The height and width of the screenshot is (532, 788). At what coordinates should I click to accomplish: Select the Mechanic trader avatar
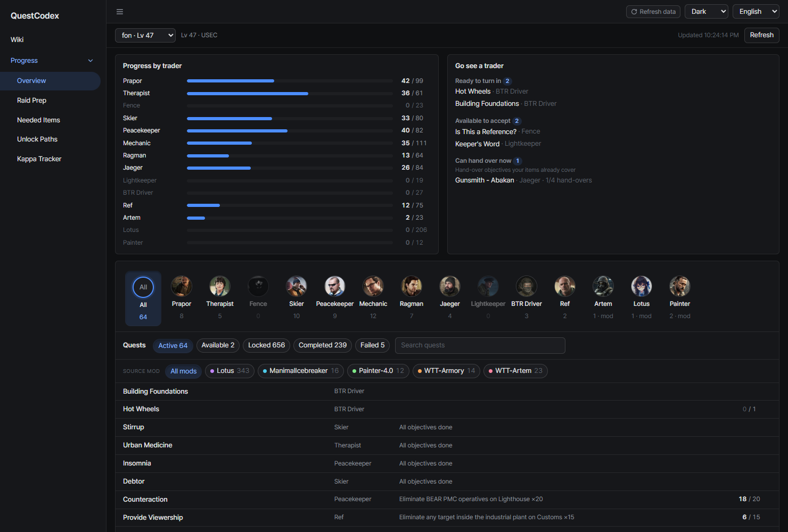[x=373, y=286]
